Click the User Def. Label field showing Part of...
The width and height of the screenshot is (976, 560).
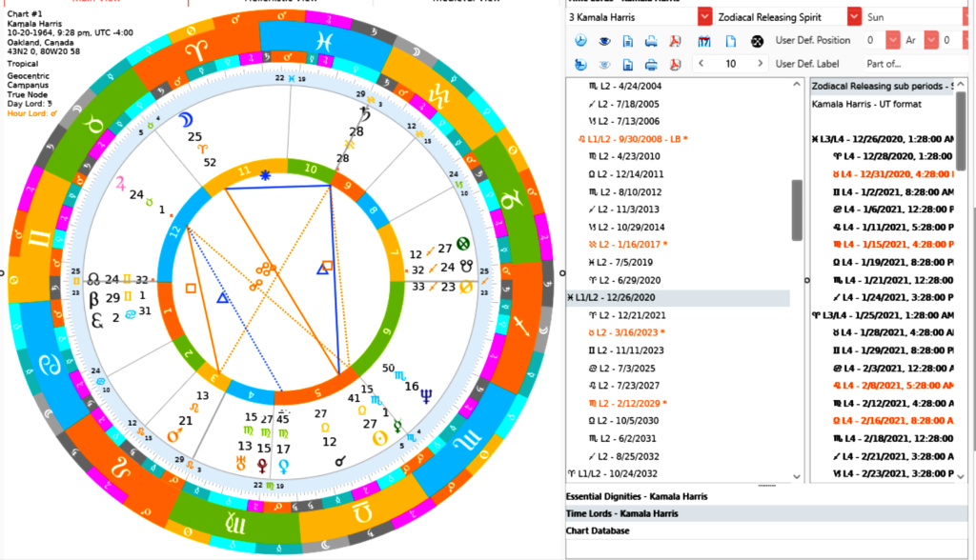916,64
